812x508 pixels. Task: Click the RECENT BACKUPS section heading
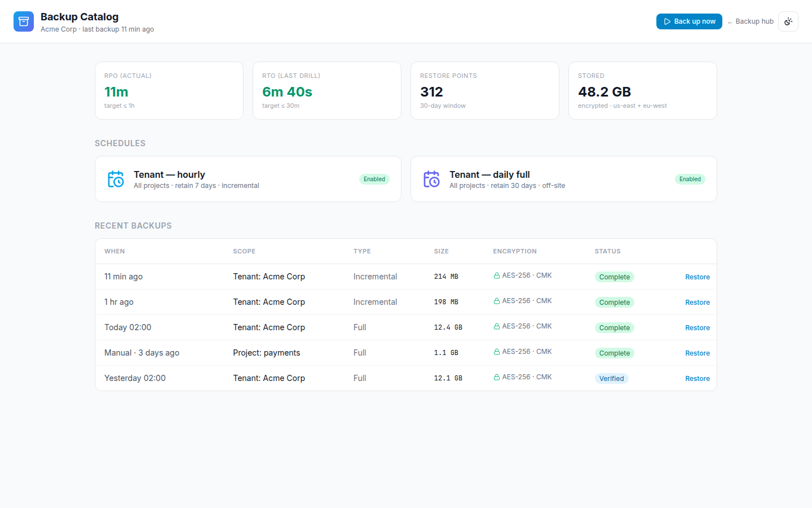[133, 226]
